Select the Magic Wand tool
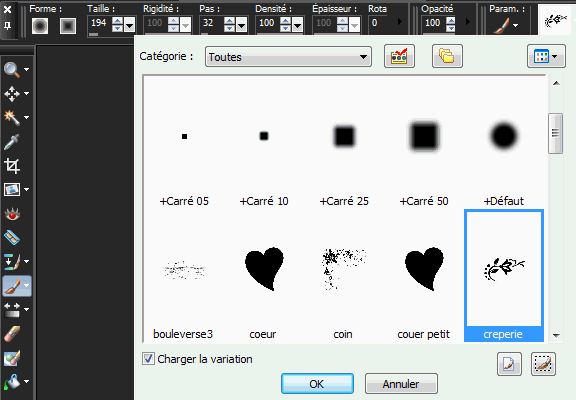 12,118
